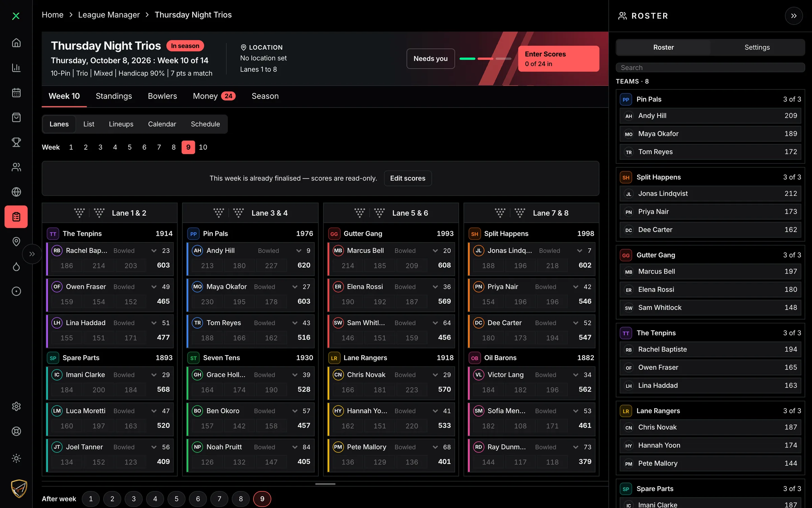Open the lifebuoy support icon in sidebar

click(x=16, y=431)
